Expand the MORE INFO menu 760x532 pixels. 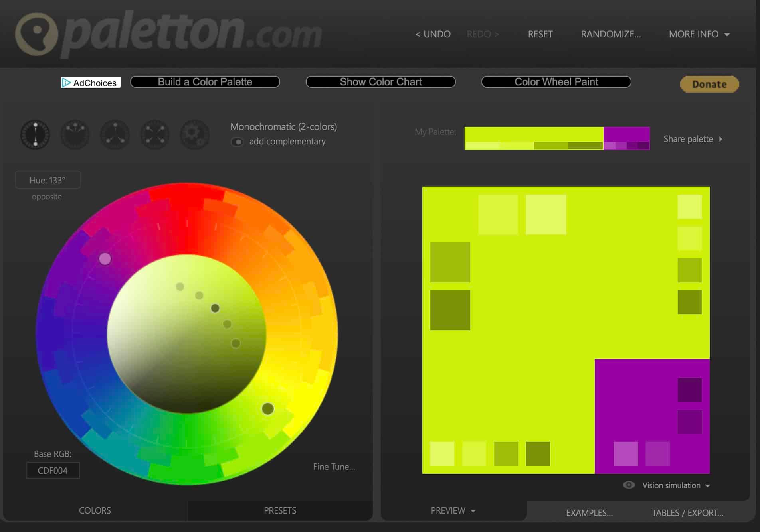(x=699, y=34)
